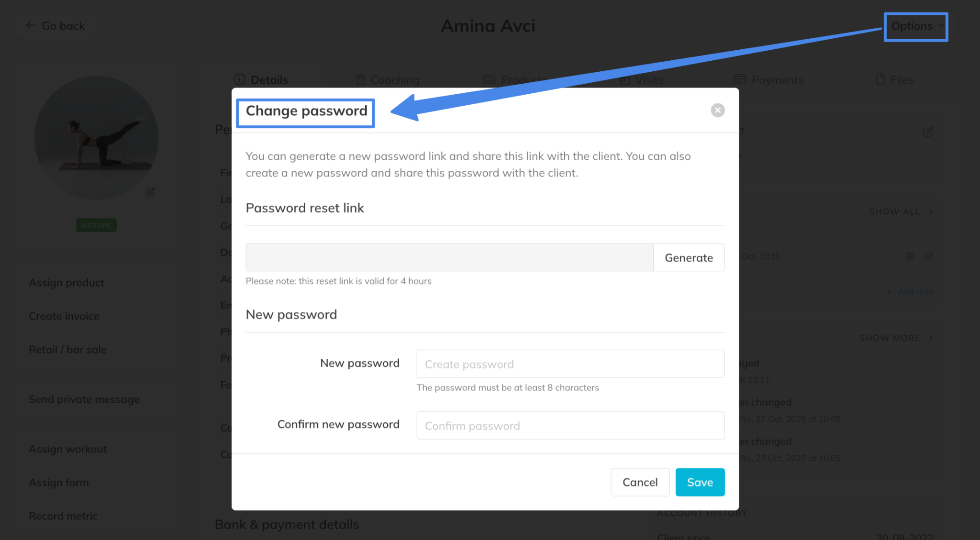Screen dimensions: 980x540
Task: Open the Details tab
Action: pyautogui.click(x=261, y=80)
